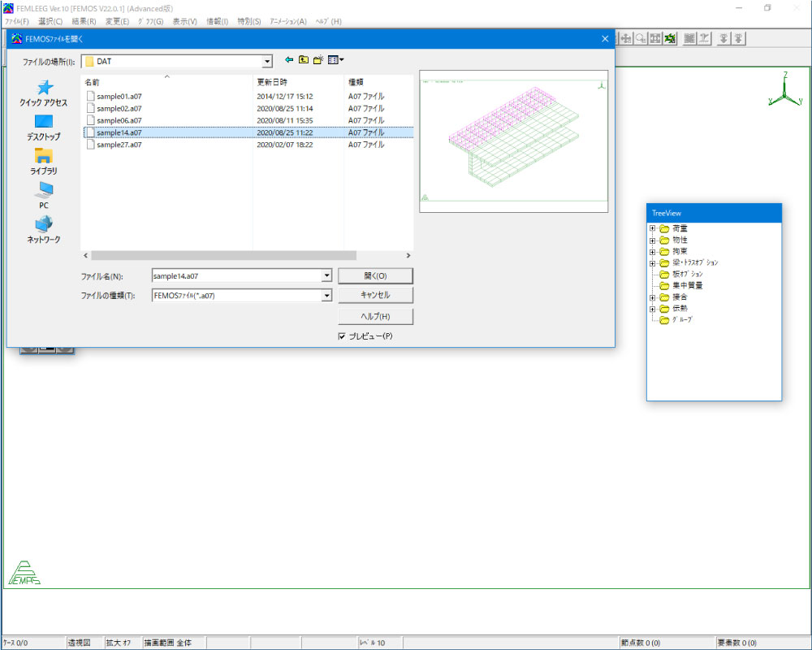The image size is (812, 650).
Task: Click the ヘルプ(H) button in dialog
Action: 375,316
